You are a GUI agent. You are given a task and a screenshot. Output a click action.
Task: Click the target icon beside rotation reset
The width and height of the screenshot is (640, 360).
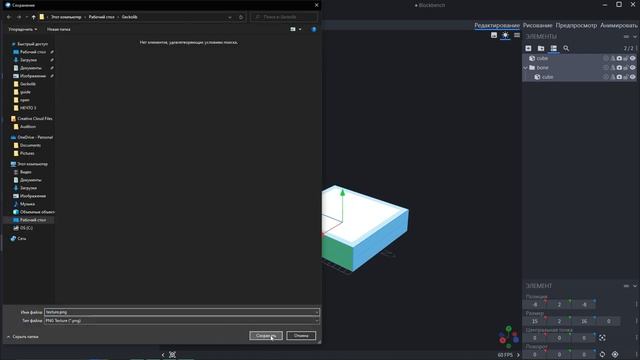pos(615,354)
